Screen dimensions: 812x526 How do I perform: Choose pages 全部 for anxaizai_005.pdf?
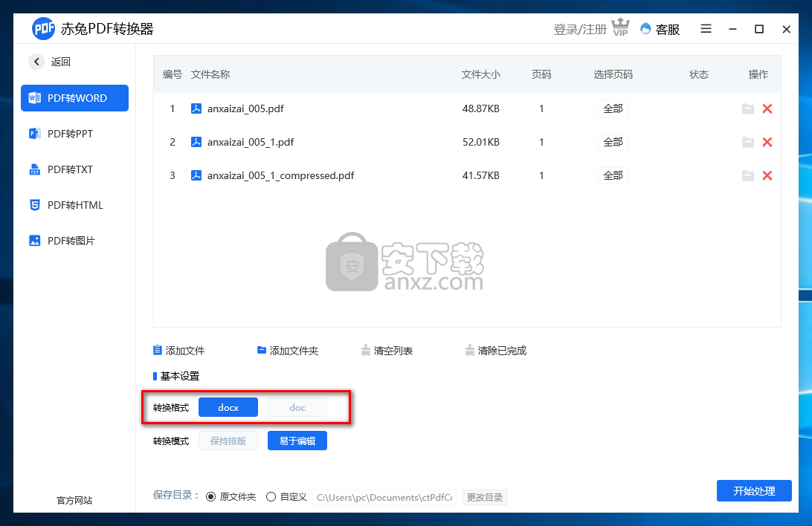(x=613, y=108)
